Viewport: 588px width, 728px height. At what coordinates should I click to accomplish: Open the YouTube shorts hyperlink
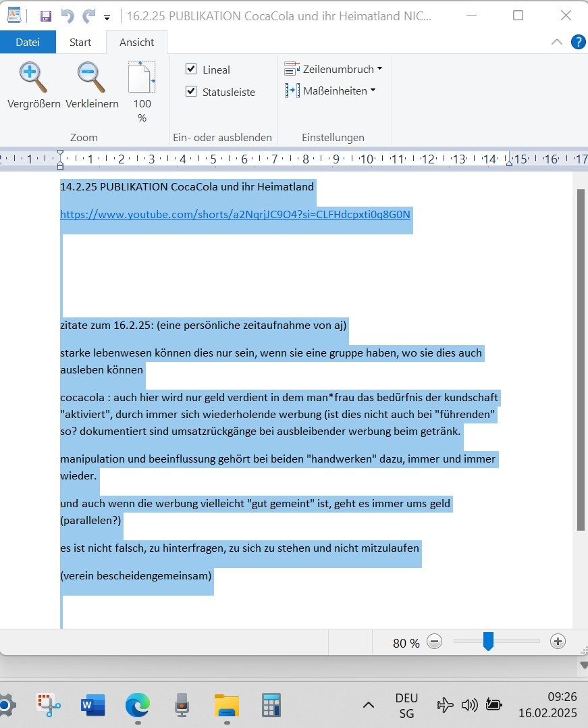tap(236, 215)
